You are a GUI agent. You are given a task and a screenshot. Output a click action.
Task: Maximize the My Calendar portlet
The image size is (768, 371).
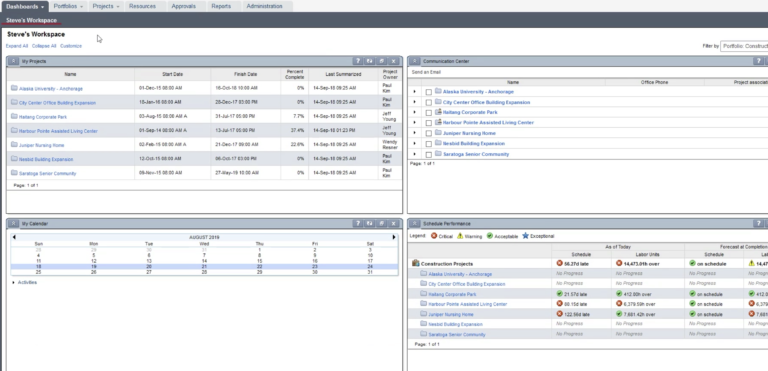pos(382,223)
